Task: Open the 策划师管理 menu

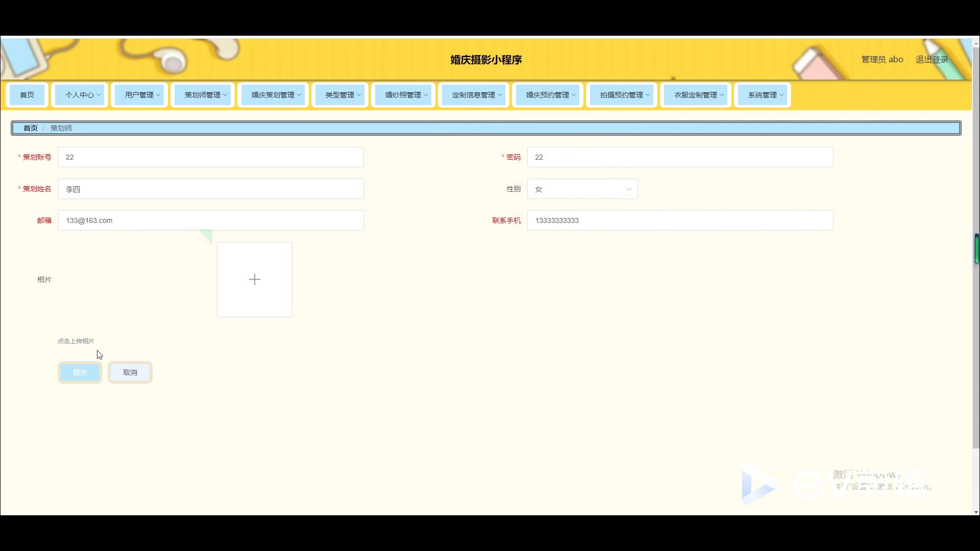Action: (x=203, y=95)
